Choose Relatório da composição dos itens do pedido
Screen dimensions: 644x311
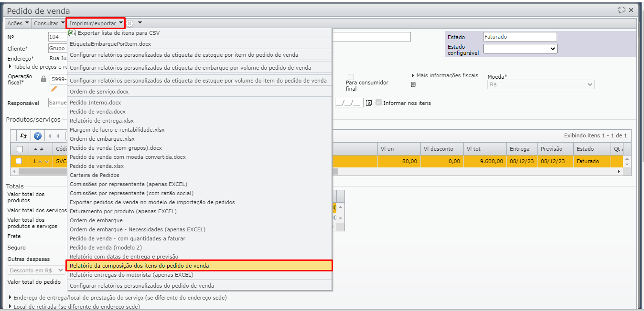(x=199, y=266)
